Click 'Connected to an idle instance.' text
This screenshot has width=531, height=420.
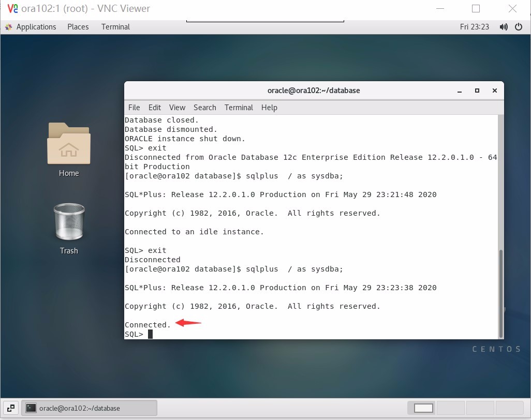pos(194,232)
